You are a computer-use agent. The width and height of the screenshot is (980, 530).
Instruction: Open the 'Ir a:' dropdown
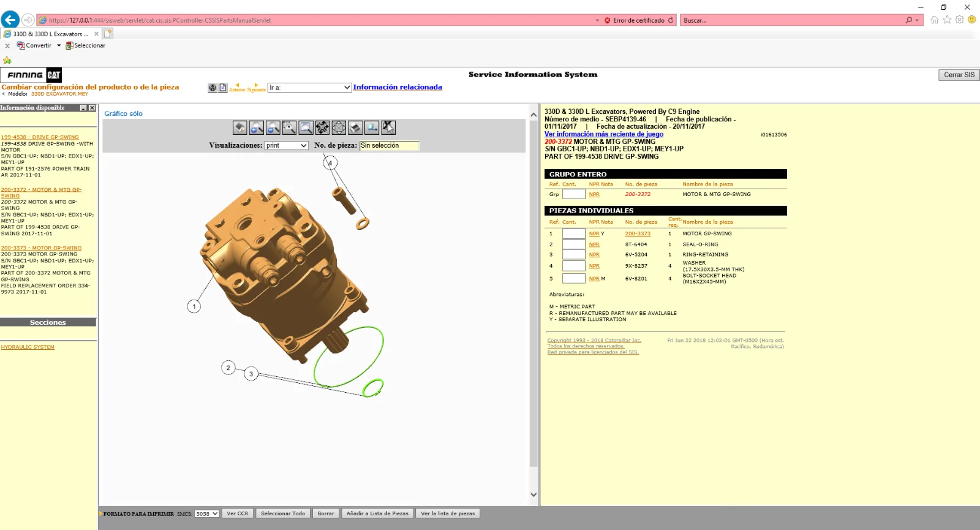pos(310,88)
